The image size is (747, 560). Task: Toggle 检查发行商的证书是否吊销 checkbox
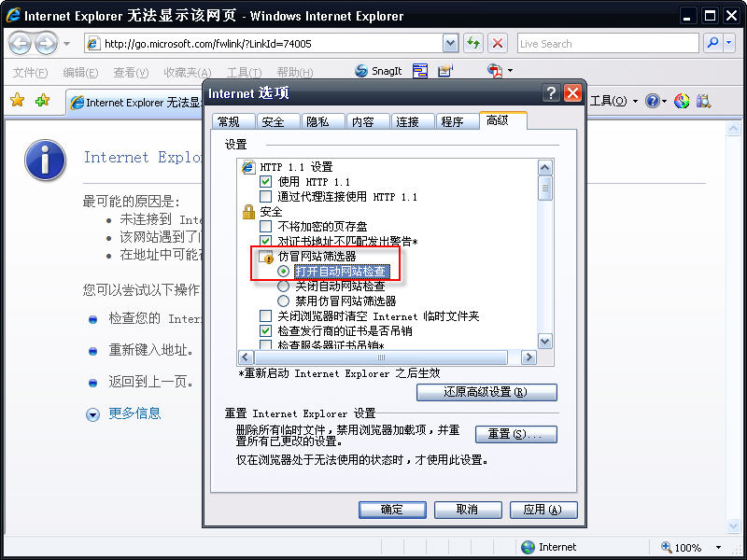tap(265, 330)
